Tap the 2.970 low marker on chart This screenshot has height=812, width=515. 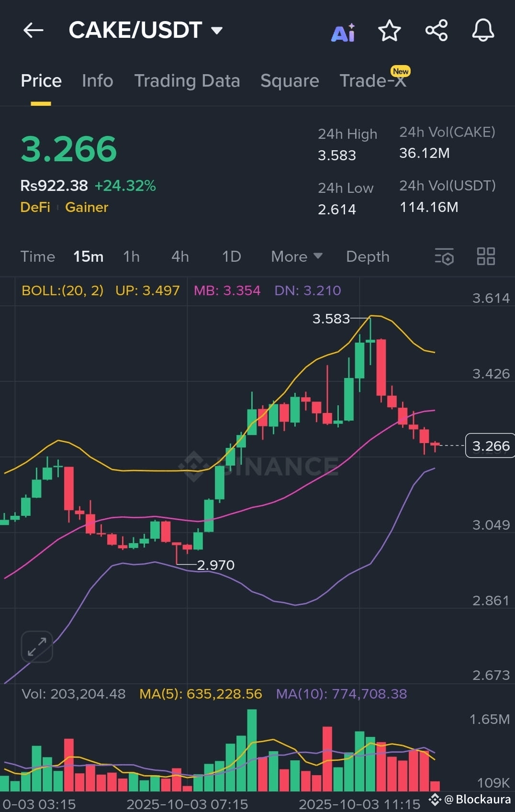(216, 565)
